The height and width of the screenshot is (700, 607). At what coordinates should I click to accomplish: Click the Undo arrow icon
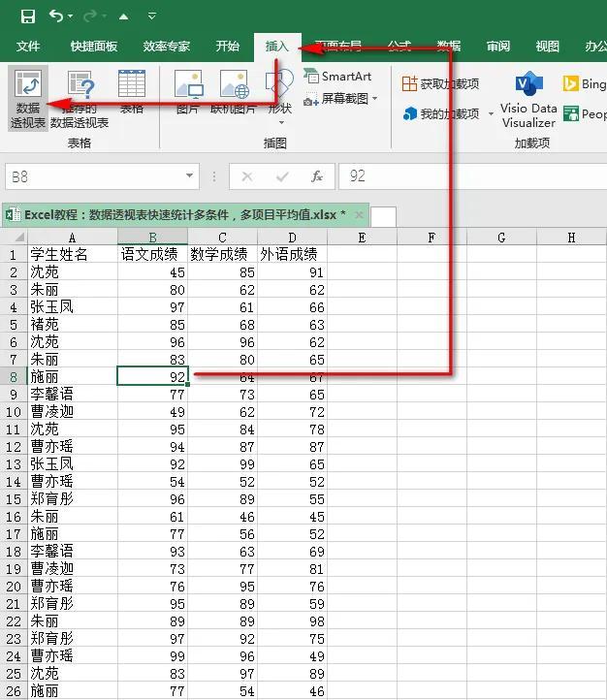pos(56,16)
